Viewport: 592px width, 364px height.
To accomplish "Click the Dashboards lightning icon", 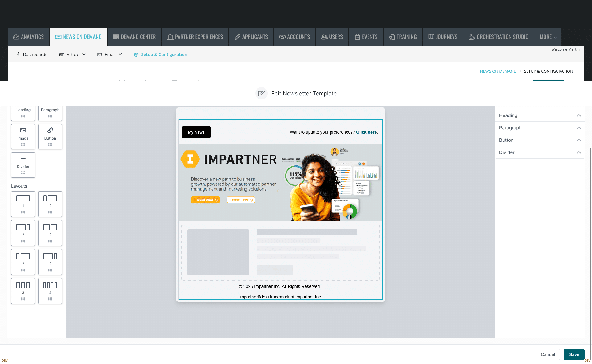I will 18,55.
